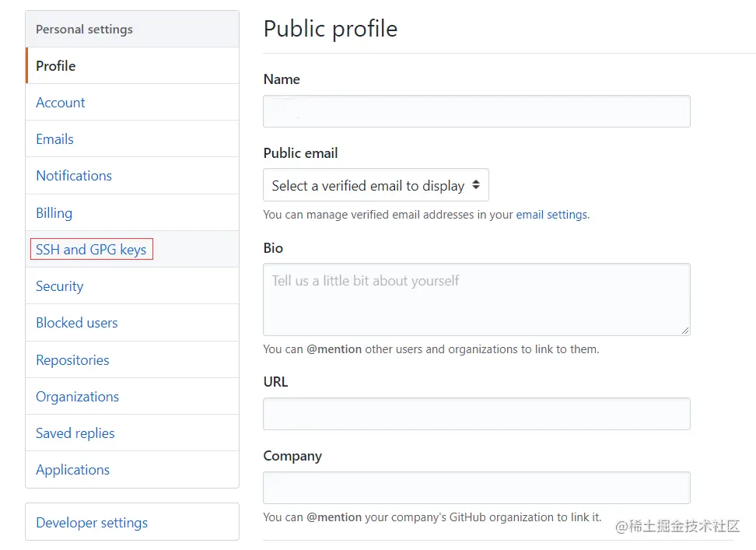Click the dropdown arrows on email selector

[476, 186]
